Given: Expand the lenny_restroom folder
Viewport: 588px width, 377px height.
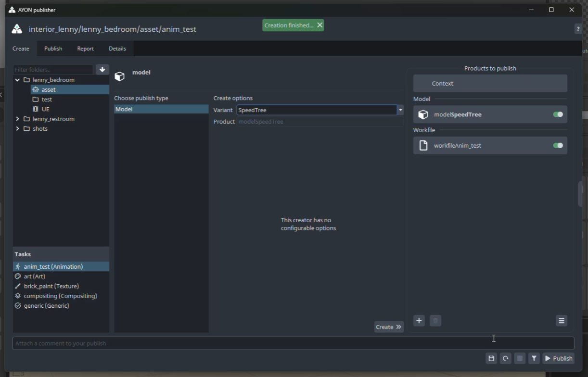Looking at the screenshot, I should tap(17, 119).
